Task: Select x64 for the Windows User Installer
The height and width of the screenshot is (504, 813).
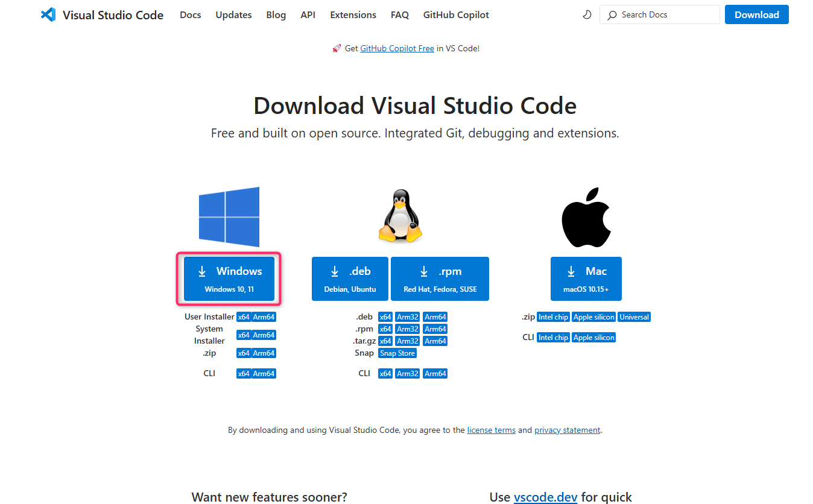Action: coord(244,317)
